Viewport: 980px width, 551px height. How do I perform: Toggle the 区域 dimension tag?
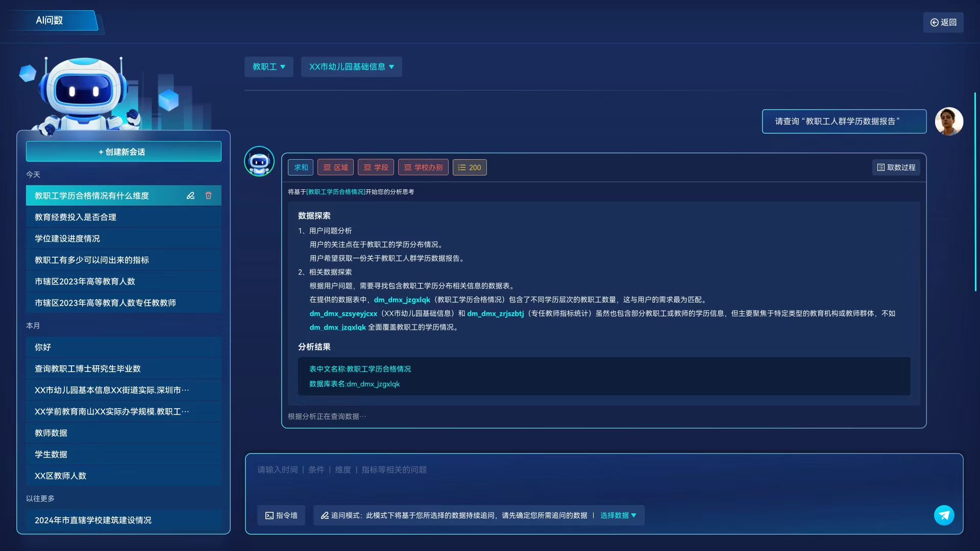[335, 167]
